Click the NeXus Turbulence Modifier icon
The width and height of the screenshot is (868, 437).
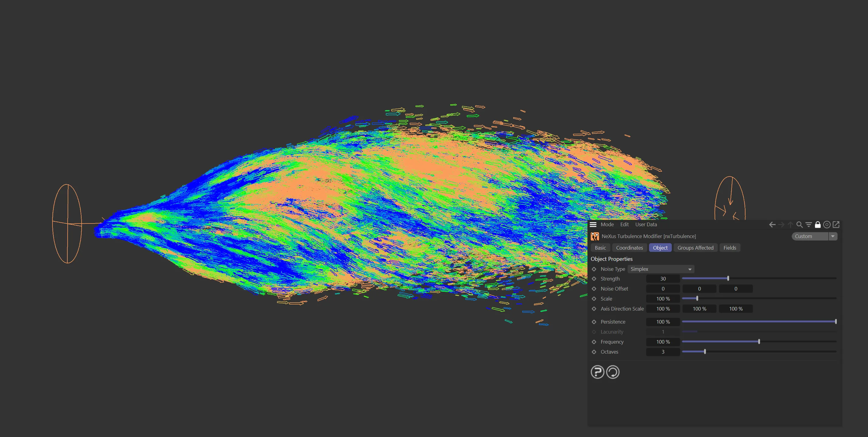[x=595, y=236]
